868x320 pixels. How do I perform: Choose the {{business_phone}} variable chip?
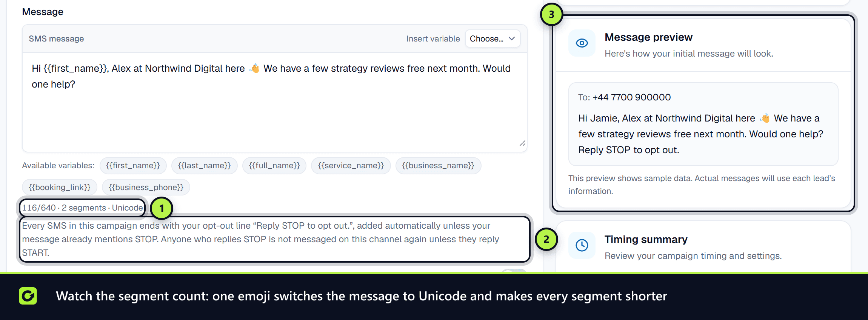click(x=146, y=188)
